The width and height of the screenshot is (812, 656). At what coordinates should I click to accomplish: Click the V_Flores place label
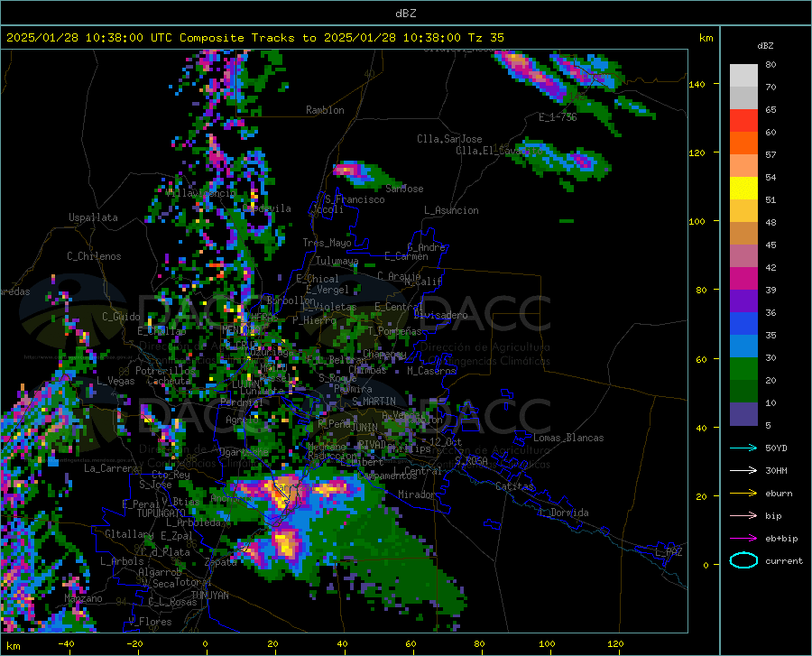(x=150, y=622)
